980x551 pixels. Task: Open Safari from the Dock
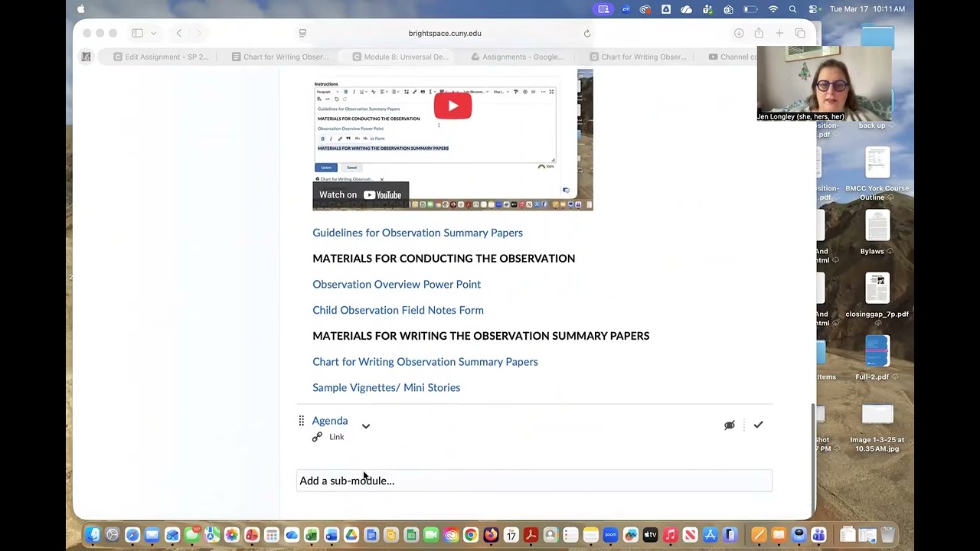[132, 535]
